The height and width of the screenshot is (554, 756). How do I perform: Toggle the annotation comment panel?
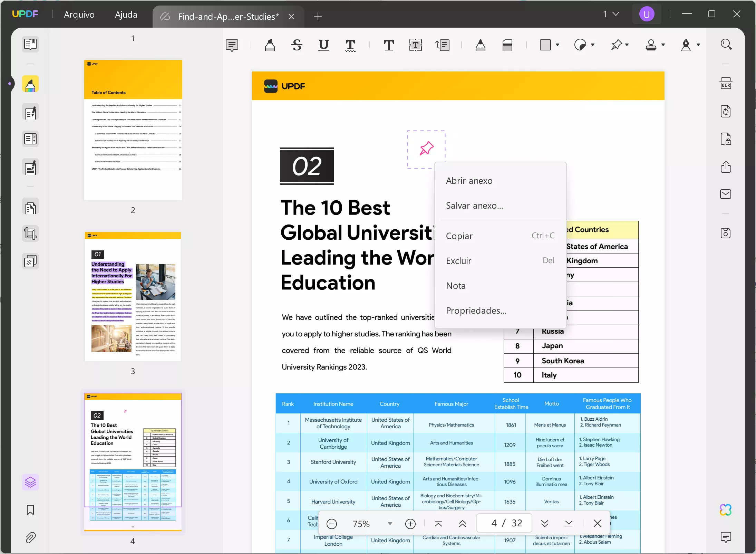[x=726, y=537]
